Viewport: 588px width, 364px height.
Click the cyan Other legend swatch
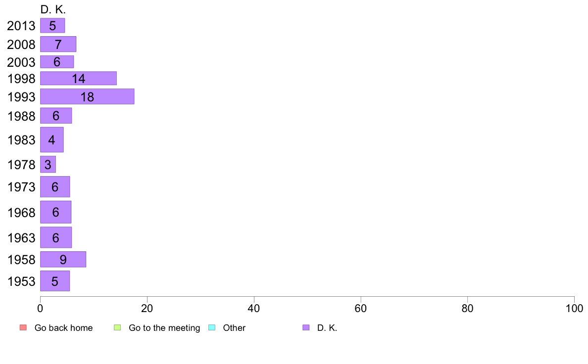pyautogui.click(x=212, y=327)
